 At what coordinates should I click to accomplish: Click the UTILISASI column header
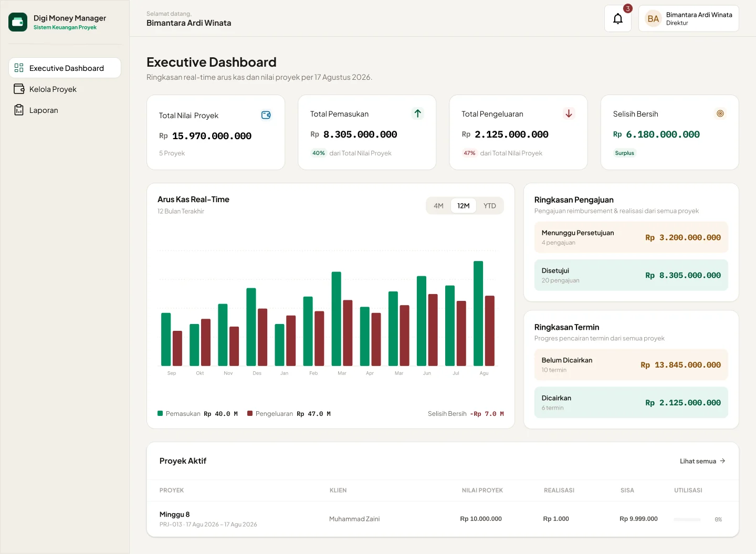point(688,490)
